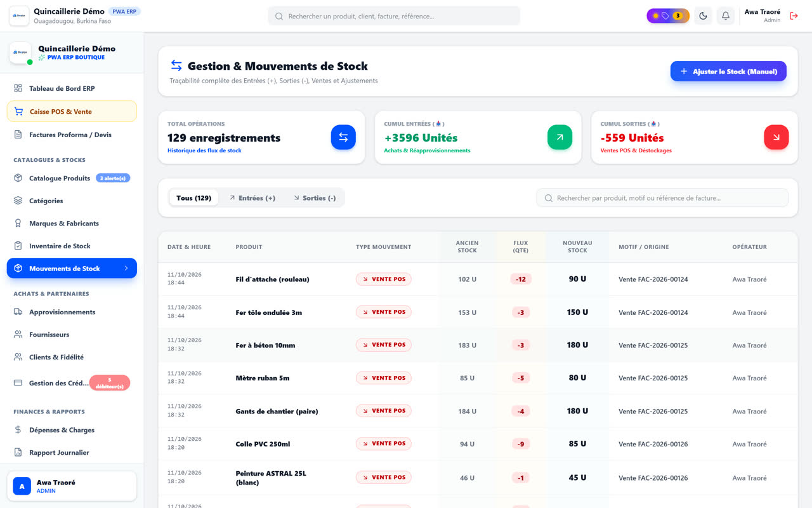Open Factures Proforma / Devis
This screenshot has width=812, height=508.
pos(72,135)
